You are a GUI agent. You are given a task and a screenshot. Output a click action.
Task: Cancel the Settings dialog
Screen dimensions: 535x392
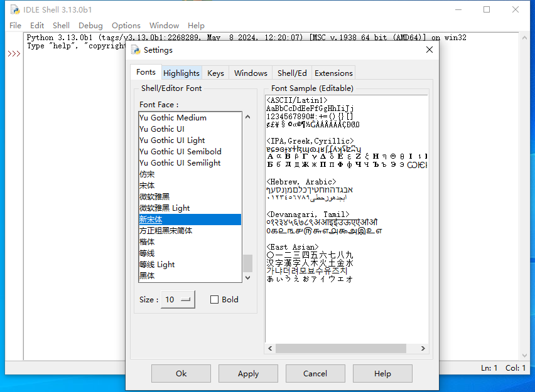[315, 374]
